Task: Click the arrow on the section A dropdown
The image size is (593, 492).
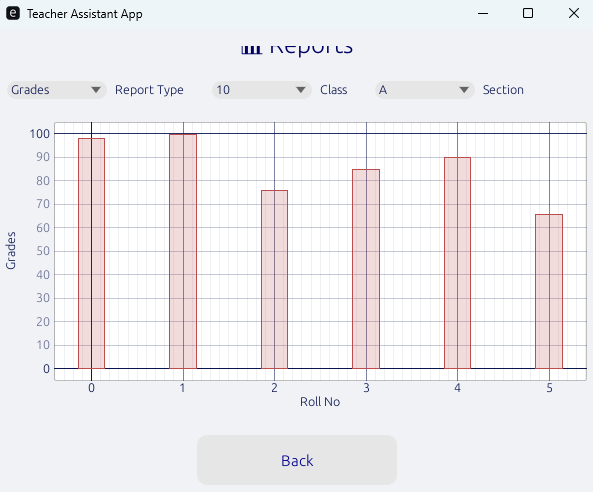Action: click(464, 90)
